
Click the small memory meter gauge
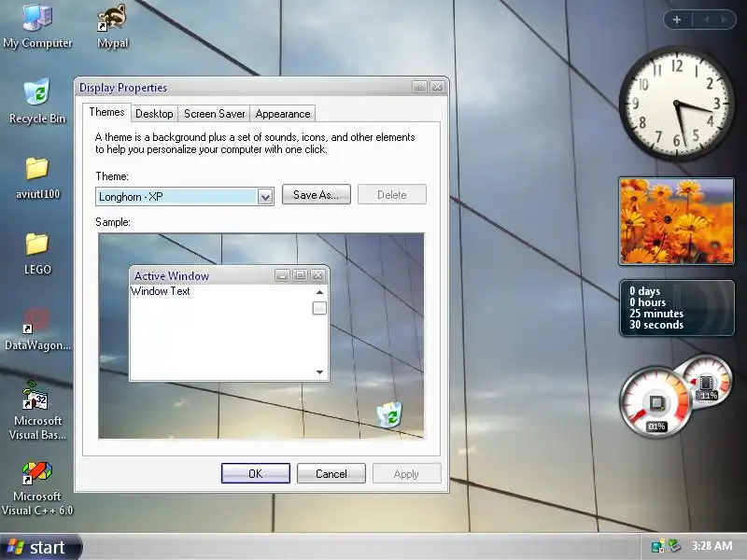707,381
